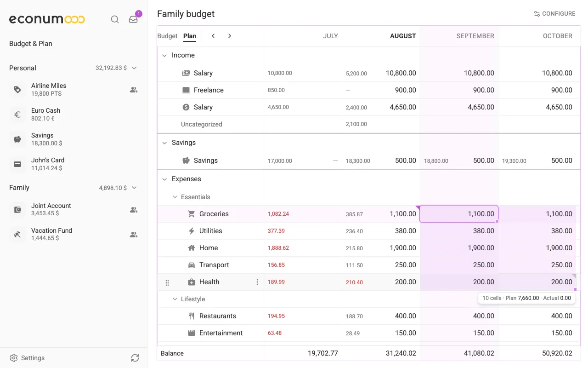Click Restaurants August plan 400.00

[x=406, y=316]
